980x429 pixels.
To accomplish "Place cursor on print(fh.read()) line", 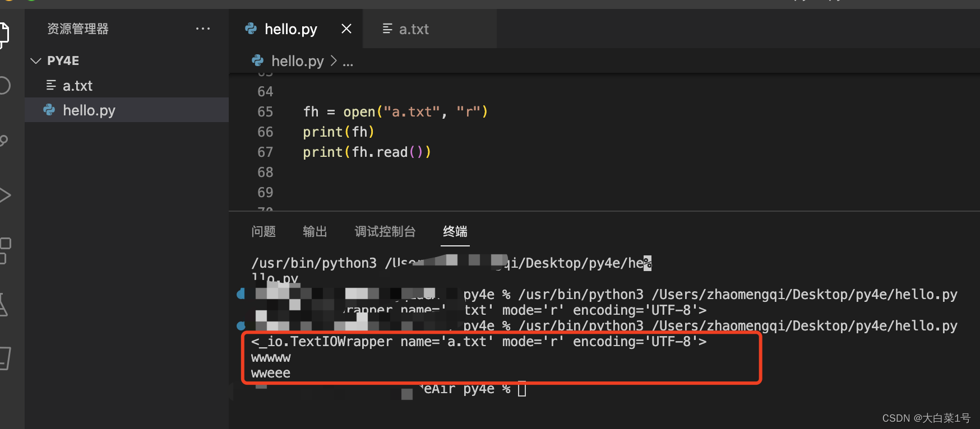I will tap(367, 152).
